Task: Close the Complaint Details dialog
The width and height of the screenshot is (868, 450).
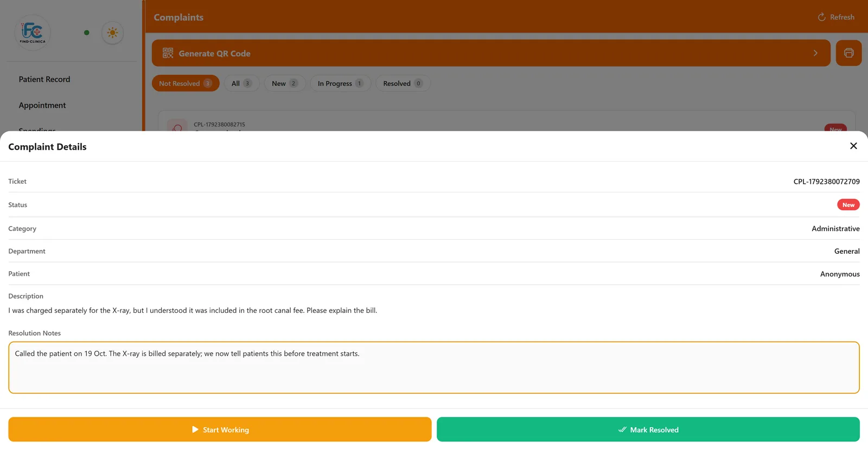Action: (853, 146)
